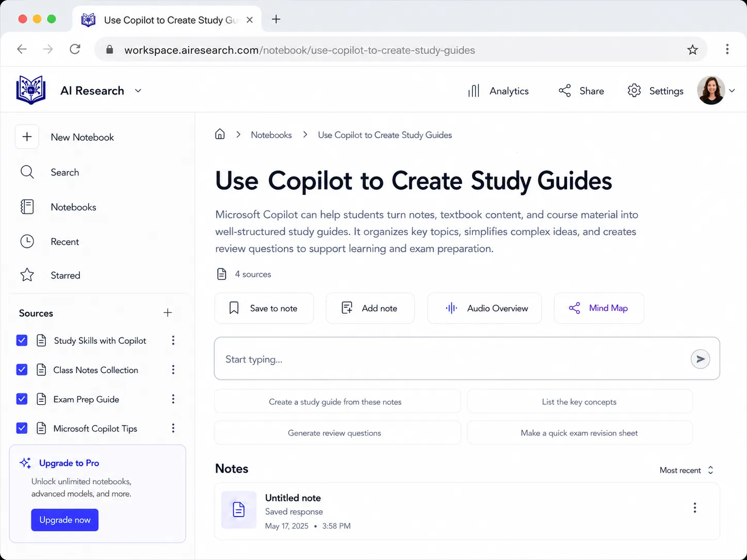The image size is (747, 560).
Task: Click the home breadcrumb icon
Action: point(220,135)
